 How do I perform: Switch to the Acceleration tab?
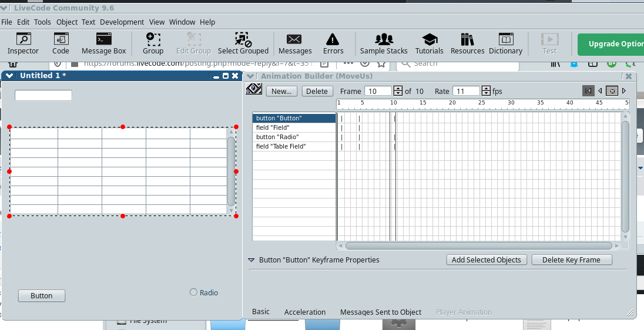[x=304, y=312]
